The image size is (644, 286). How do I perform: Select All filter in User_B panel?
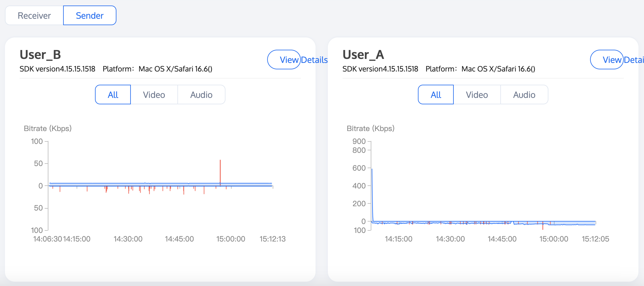tap(113, 95)
